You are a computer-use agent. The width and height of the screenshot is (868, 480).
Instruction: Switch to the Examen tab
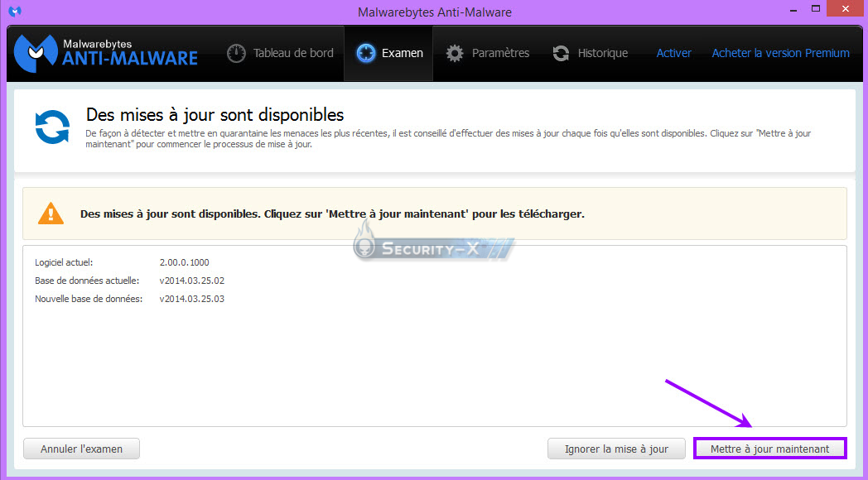coord(388,53)
